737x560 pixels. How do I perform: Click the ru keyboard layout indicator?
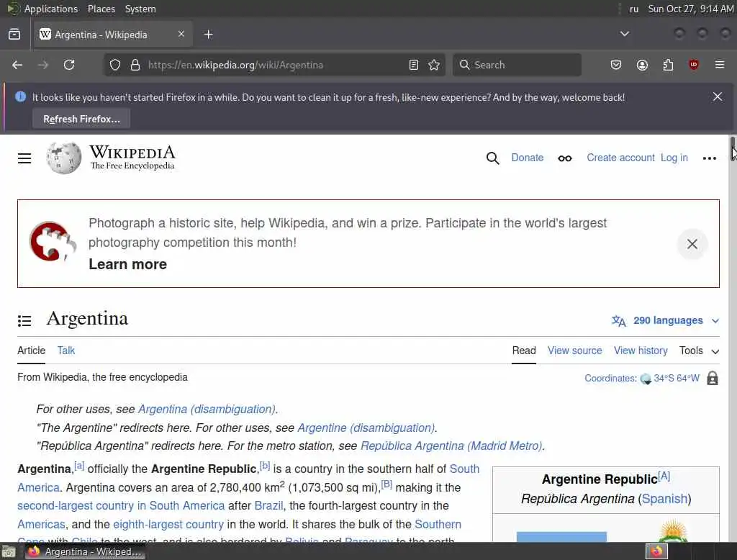pos(633,9)
